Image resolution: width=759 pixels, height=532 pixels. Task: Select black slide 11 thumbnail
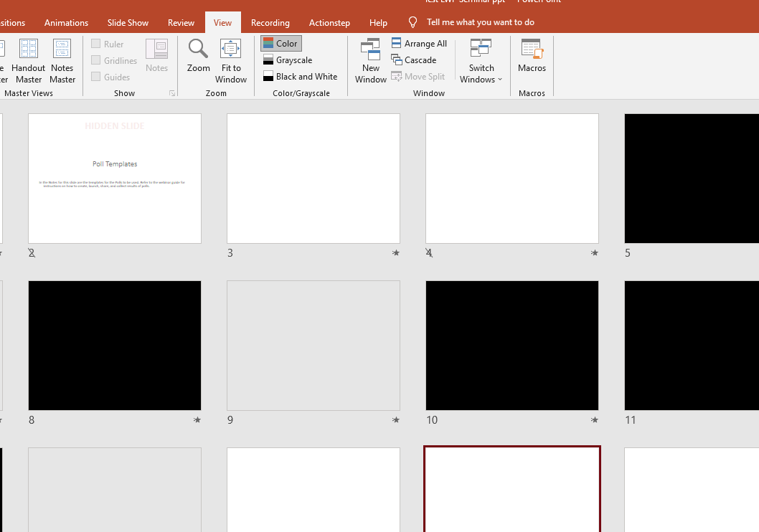pyautogui.click(x=692, y=346)
